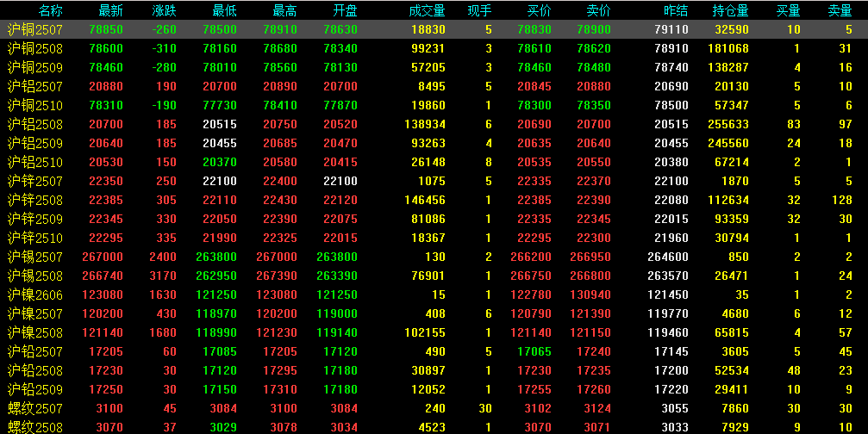Select the 螺纹2508 contract name

pyautogui.click(x=35, y=427)
